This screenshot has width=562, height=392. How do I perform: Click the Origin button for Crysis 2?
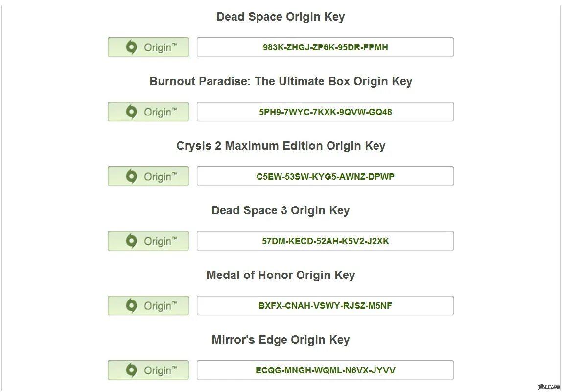point(148,176)
